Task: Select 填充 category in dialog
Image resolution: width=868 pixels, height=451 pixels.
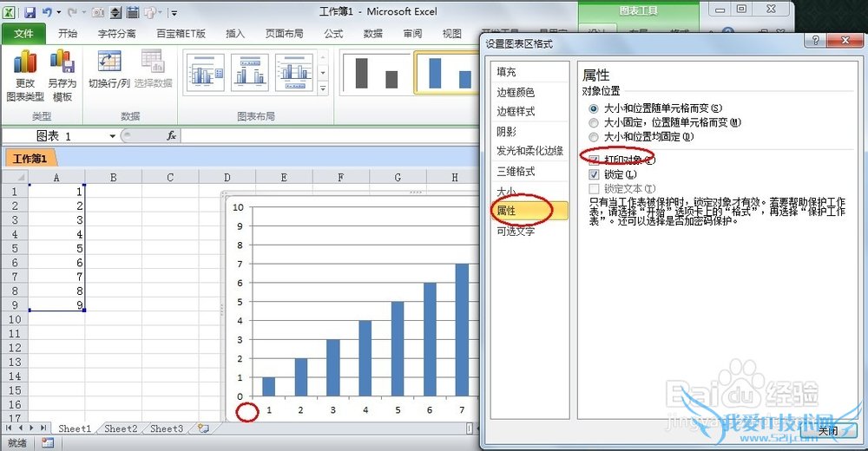Action: (x=529, y=72)
